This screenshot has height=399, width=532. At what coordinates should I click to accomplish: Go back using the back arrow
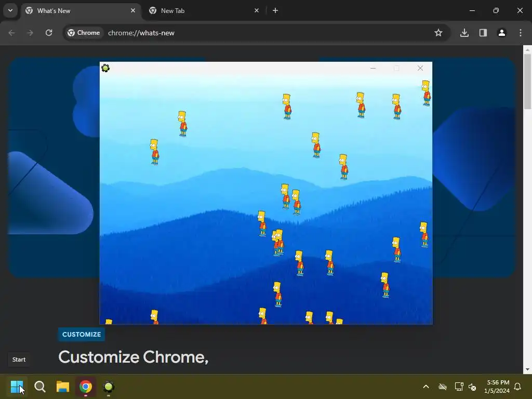pyautogui.click(x=11, y=33)
